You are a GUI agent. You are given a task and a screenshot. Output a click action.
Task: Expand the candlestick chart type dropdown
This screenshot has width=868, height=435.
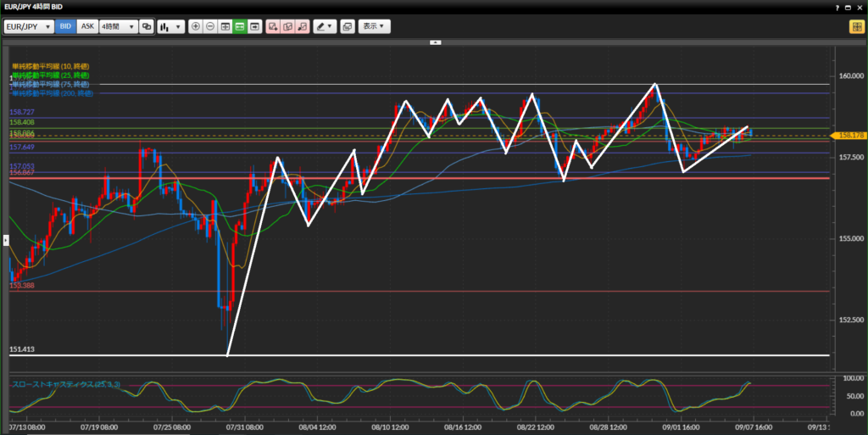[170, 26]
